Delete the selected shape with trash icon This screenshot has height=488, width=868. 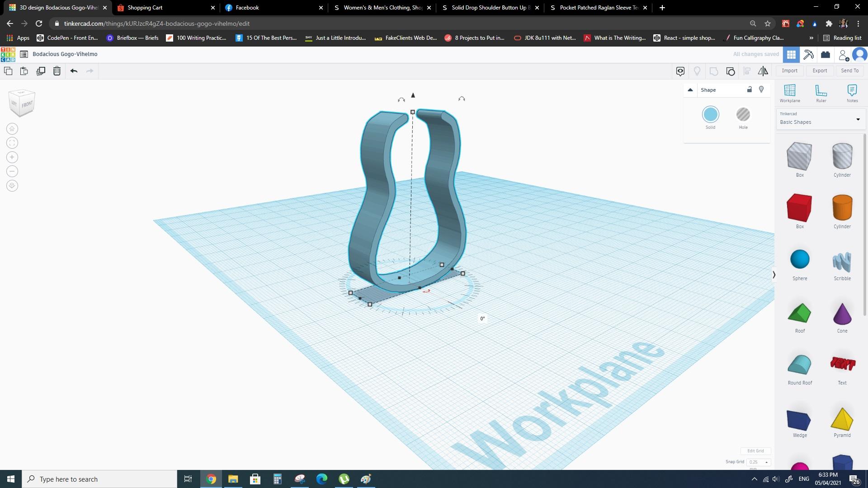click(x=57, y=71)
